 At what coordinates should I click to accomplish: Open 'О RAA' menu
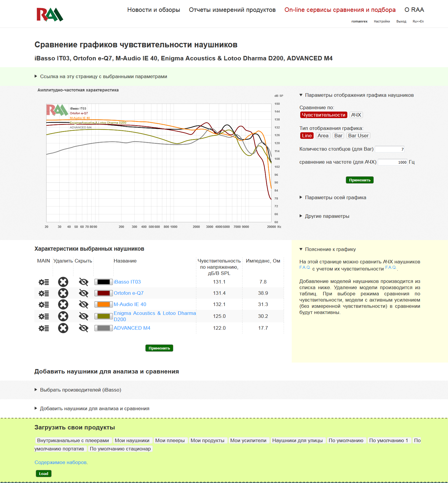tap(414, 10)
